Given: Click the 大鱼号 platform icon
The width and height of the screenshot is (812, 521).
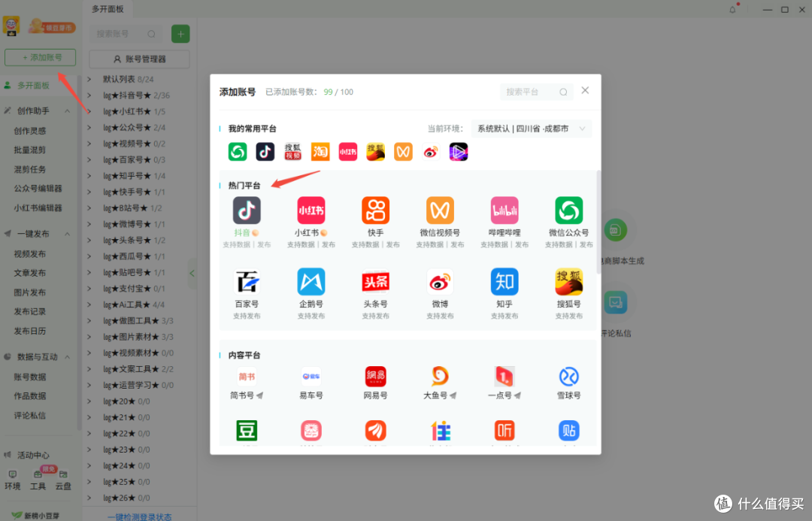Looking at the screenshot, I should point(440,377).
